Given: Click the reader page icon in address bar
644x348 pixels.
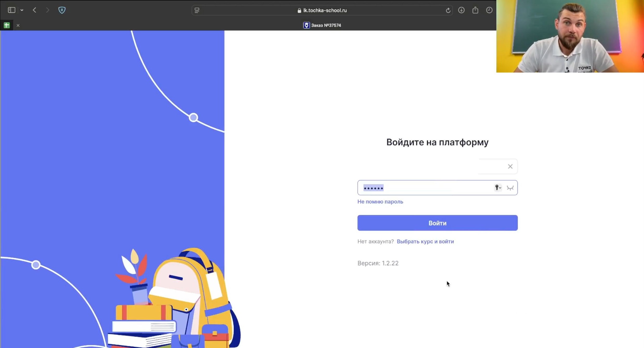Looking at the screenshot, I should tap(197, 10).
